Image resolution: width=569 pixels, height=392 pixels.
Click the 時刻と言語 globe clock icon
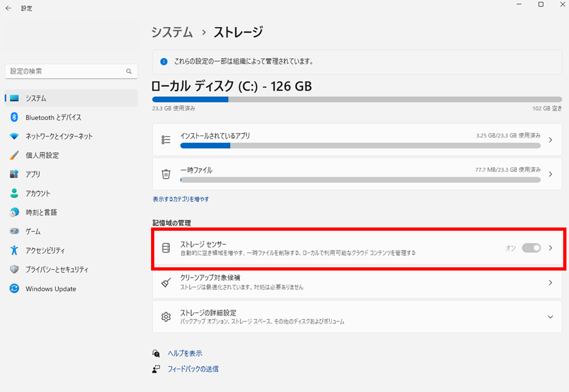pyautogui.click(x=14, y=212)
